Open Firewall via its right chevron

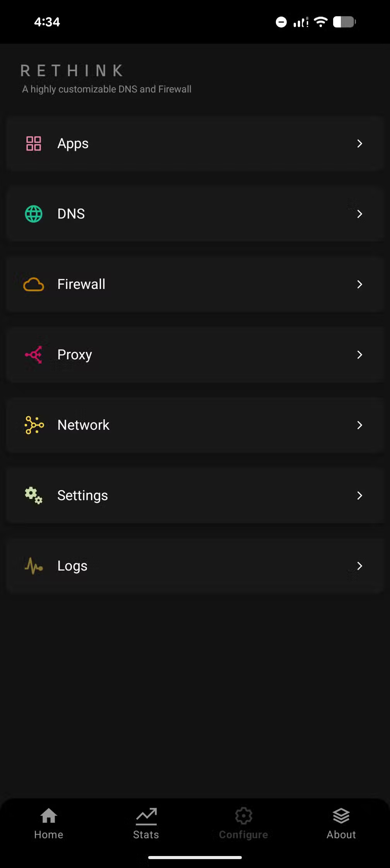click(x=359, y=284)
